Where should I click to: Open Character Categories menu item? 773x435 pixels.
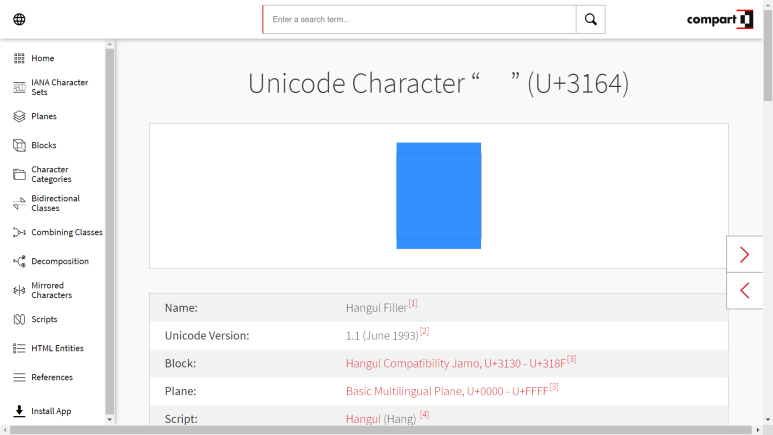pyautogui.click(x=51, y=174)
